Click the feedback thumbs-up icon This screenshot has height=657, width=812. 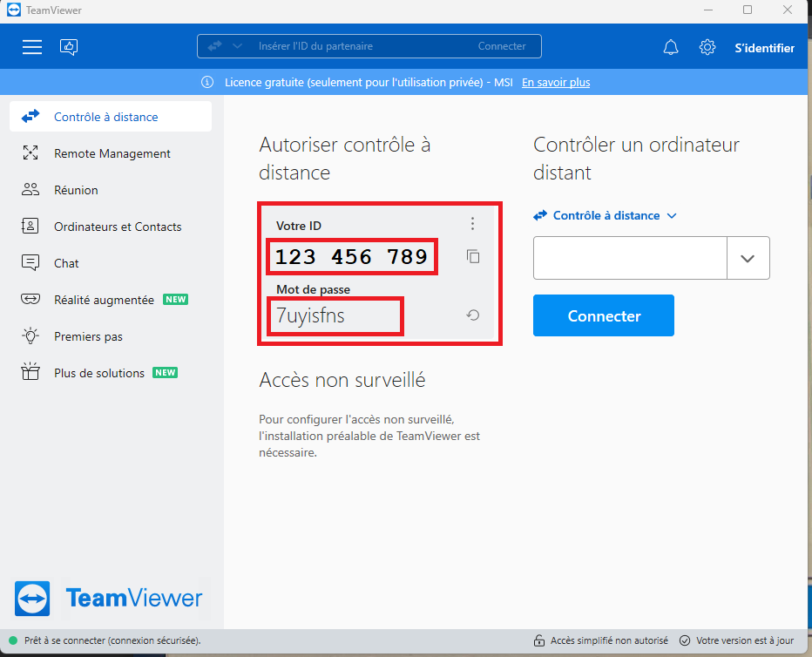(x=69, y=47)
